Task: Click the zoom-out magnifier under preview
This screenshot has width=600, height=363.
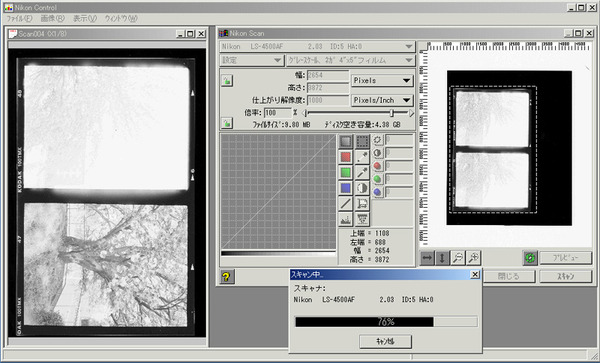Action: [x=458, y=258]
